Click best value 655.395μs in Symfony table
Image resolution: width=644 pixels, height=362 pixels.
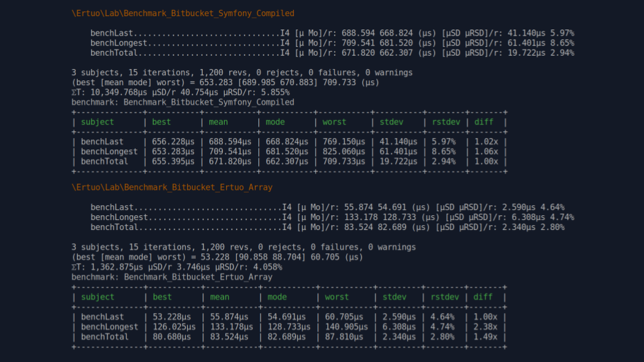click(173, 162)
